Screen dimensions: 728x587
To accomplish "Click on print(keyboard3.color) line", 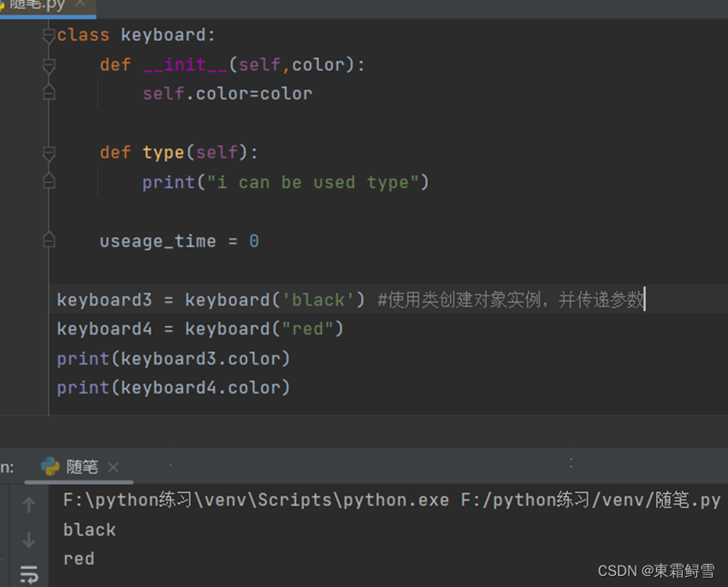I will [x=174, y=359].
